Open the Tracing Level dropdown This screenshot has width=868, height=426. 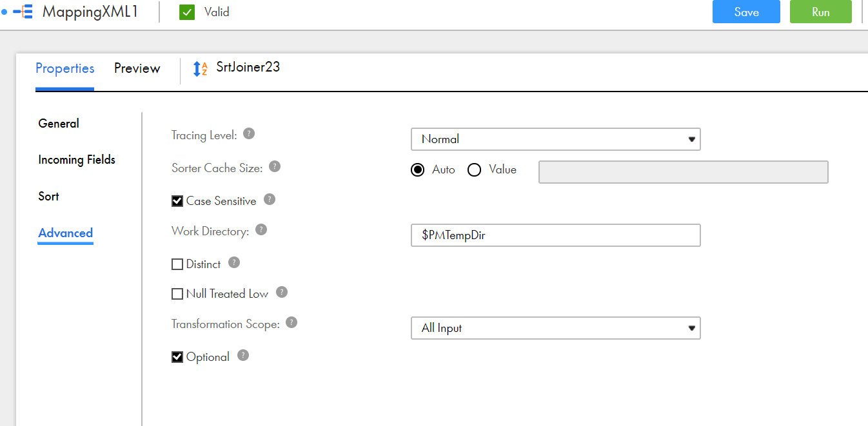click(x=555, y=139)
